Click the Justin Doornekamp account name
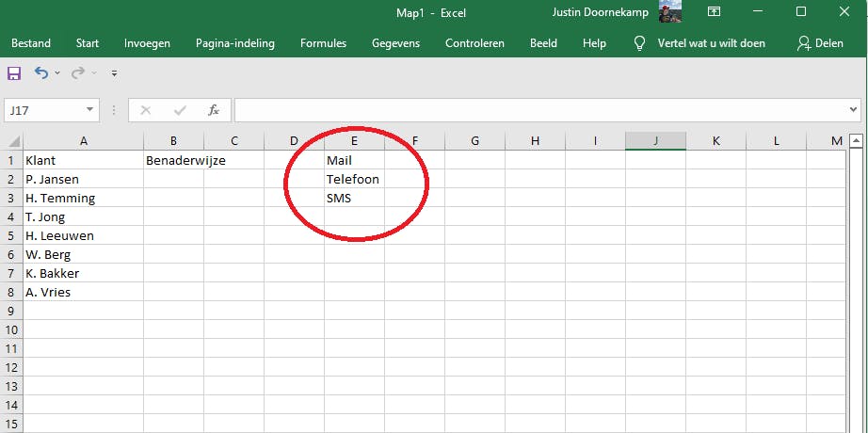The image size is (868, 433). click(x=600, y=12)
